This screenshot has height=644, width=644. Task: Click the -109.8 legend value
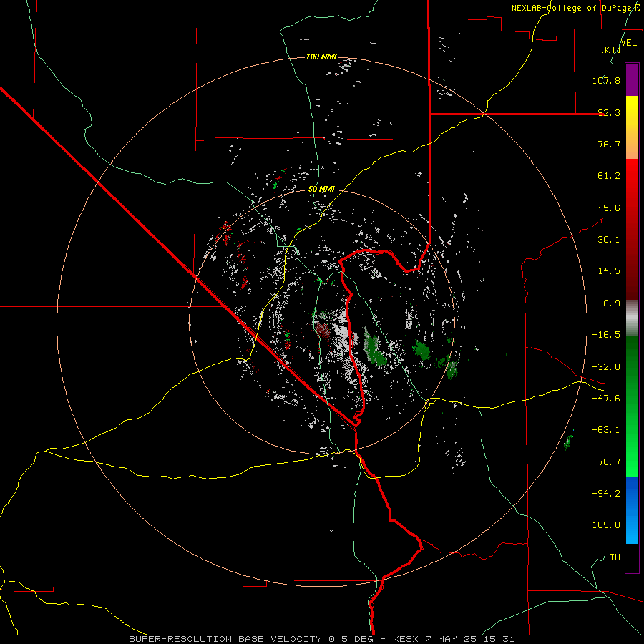click(x=603, y=525)
